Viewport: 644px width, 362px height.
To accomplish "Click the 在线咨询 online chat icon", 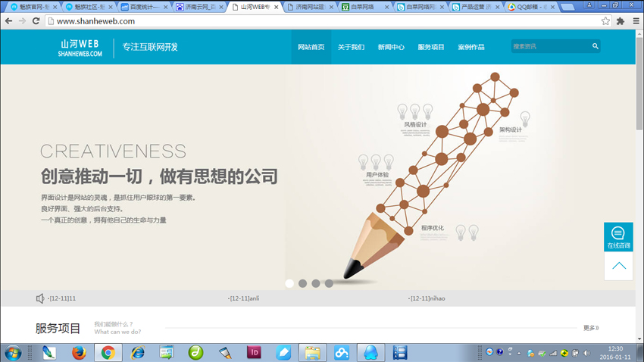I will 618,236.
